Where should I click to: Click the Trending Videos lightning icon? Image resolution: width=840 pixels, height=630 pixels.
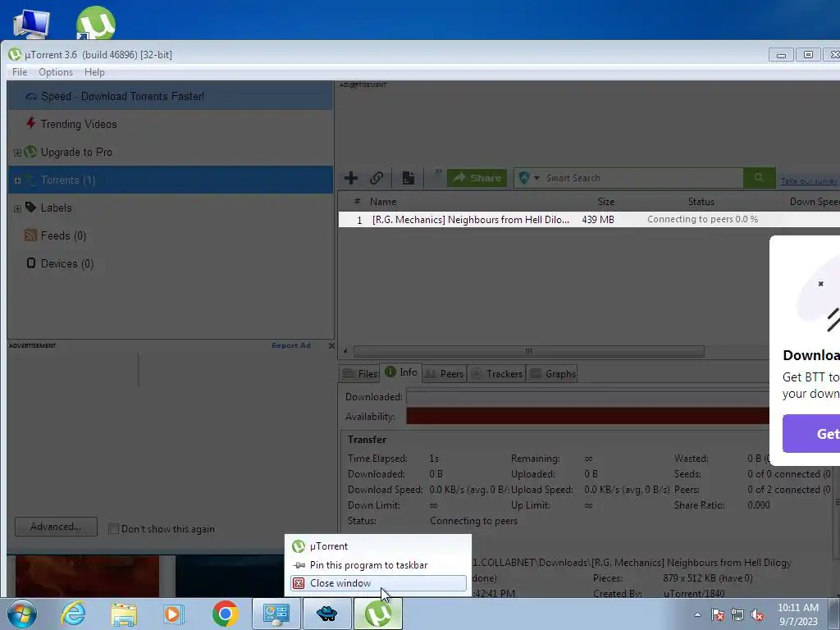point(31,124)
